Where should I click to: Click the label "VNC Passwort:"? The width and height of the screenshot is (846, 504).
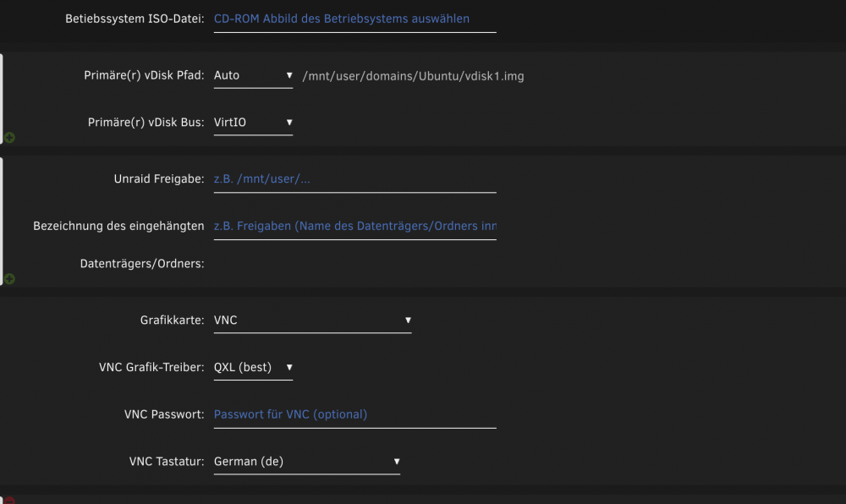coord(164,414)
